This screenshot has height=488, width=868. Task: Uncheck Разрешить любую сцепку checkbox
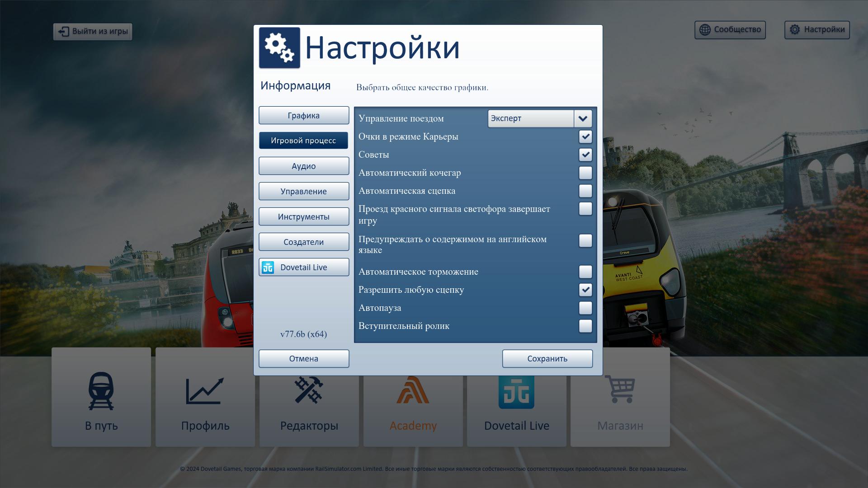point(585,290)
